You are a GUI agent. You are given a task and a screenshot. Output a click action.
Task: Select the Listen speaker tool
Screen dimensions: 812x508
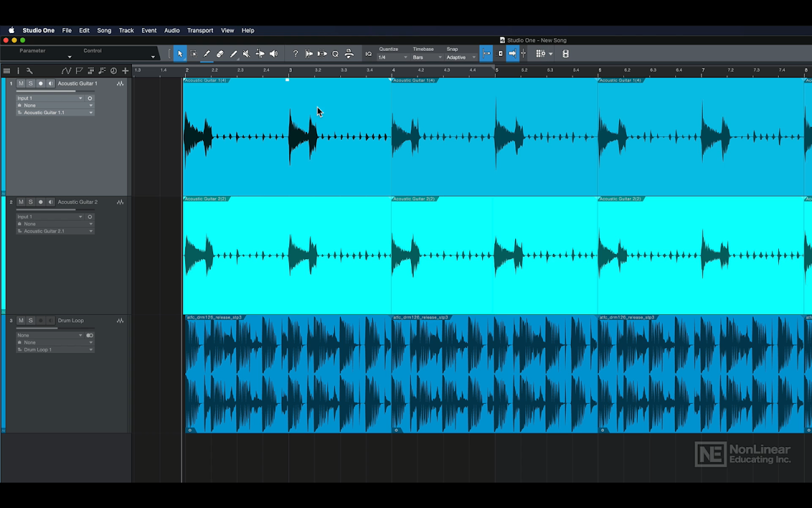coord(273,54)
